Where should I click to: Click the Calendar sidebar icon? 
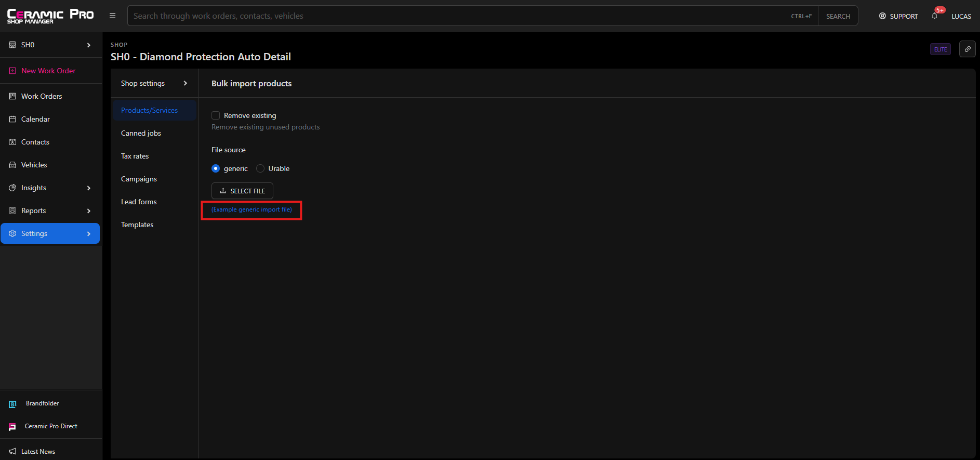pos(12,119)
